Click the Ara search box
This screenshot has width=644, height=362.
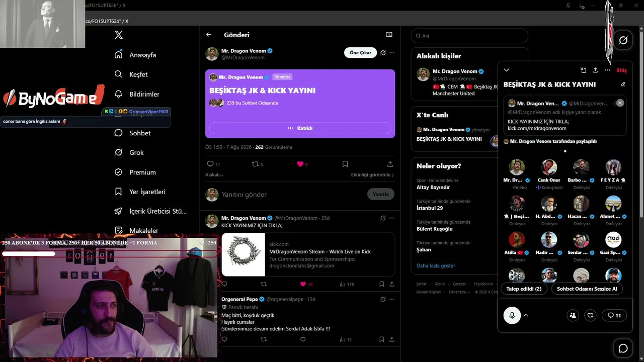tap(469, 36)
